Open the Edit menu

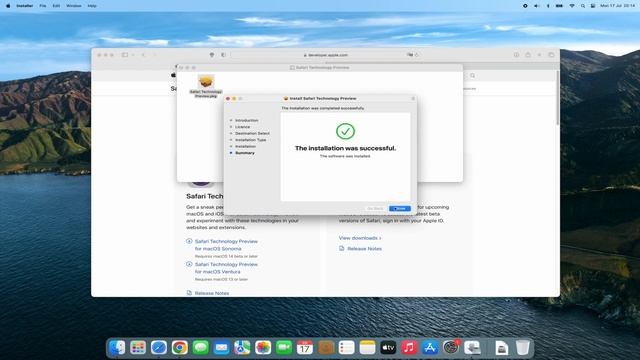(56, 6)
